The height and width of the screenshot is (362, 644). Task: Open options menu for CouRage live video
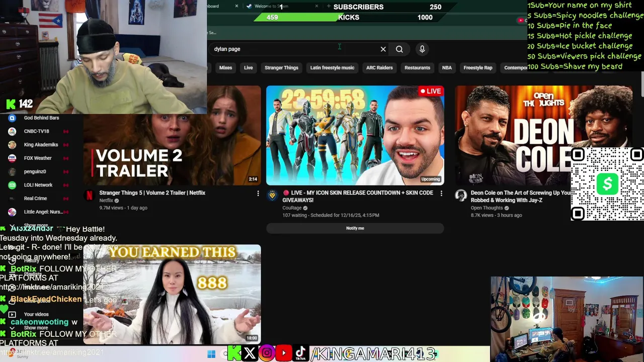tap(441, 194)
